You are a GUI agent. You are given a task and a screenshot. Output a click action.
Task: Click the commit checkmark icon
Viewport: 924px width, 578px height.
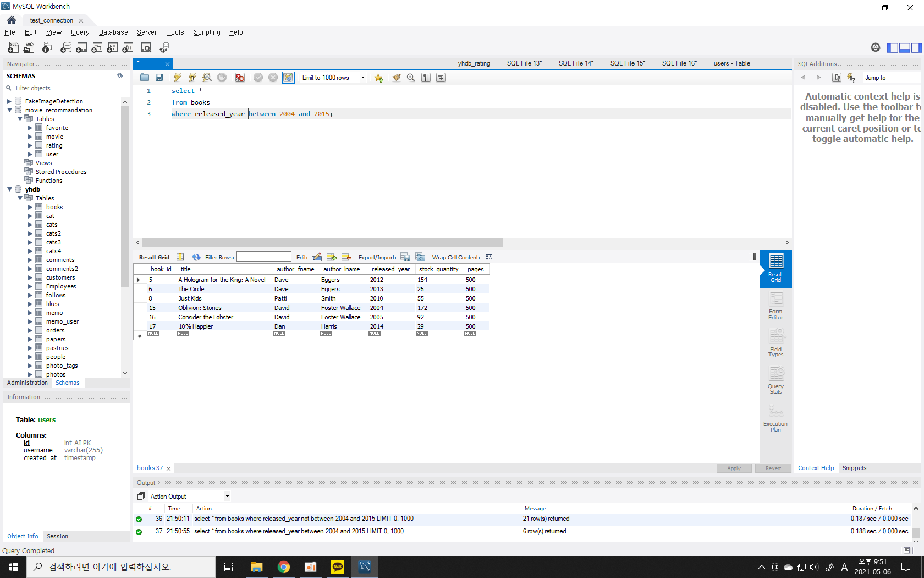[258, 78]
